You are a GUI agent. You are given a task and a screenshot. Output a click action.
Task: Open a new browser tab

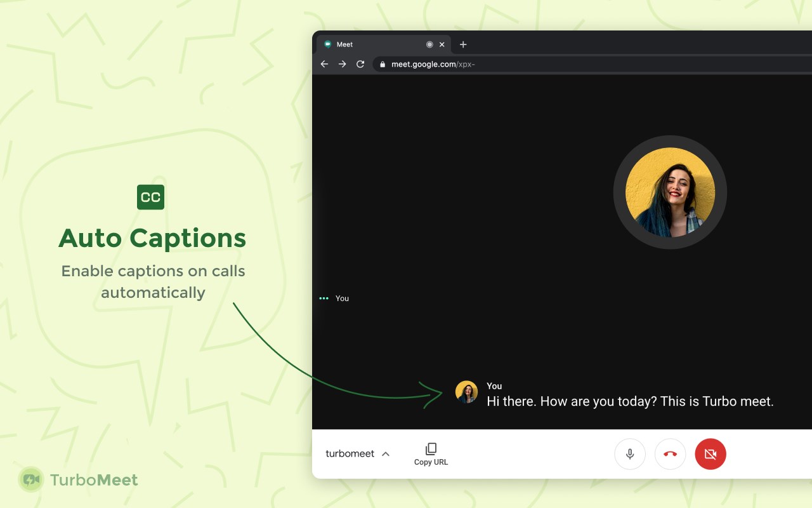[463, 44]
